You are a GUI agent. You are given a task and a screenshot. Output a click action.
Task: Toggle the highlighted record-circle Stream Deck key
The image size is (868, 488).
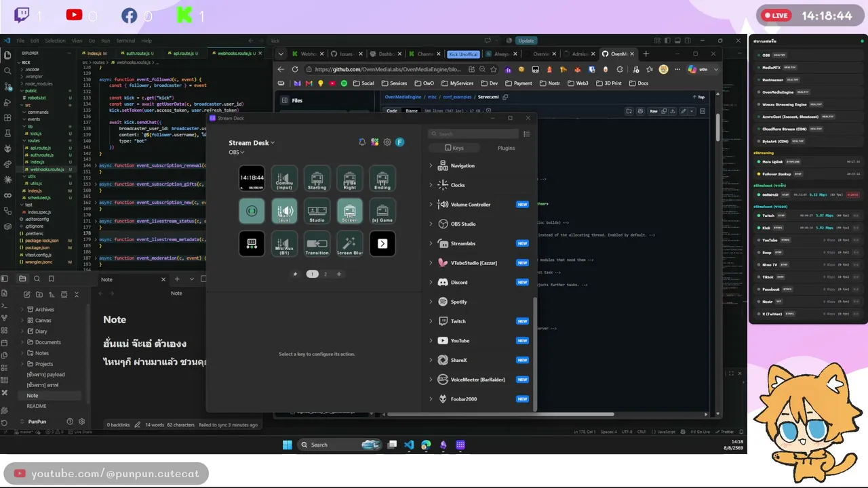(252, 211)
